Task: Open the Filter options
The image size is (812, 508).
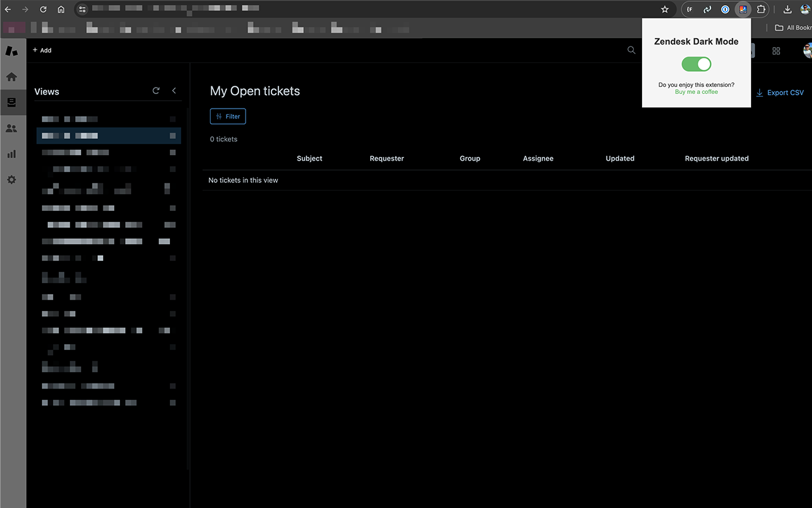Action: pyautogui.click(x=228, y=116)
